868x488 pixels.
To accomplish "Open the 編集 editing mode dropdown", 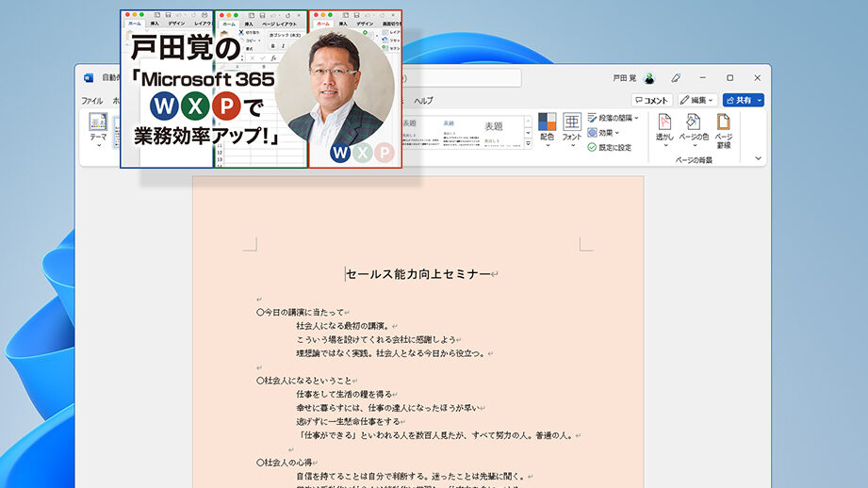I will [697, 100].
